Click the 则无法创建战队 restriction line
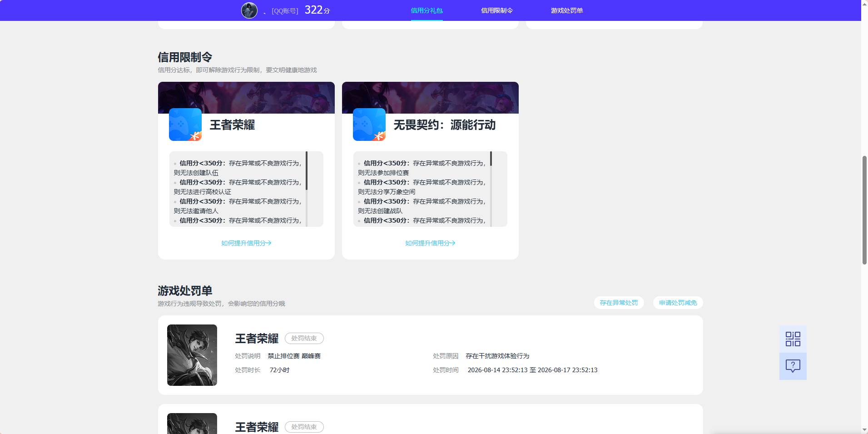Image resolution: width=868 pixels, height=434 pixels. click(x=380, y=211)
